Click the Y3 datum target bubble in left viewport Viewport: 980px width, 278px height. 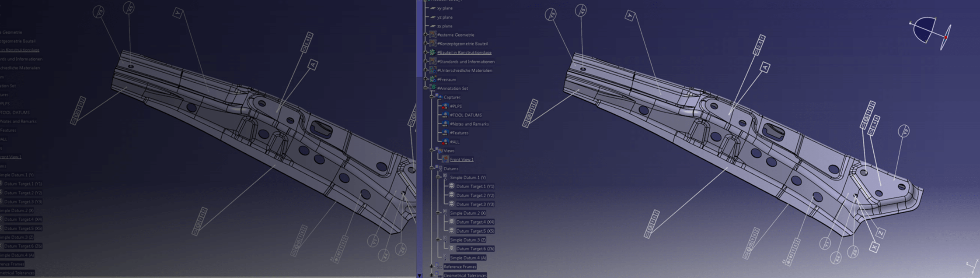[99, 12]
